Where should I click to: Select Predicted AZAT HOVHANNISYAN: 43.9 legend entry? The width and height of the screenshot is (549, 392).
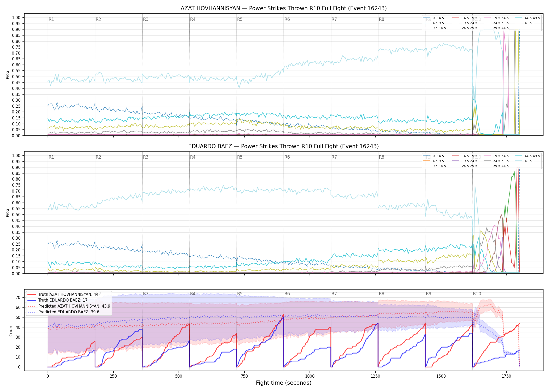tap(69, 306)
